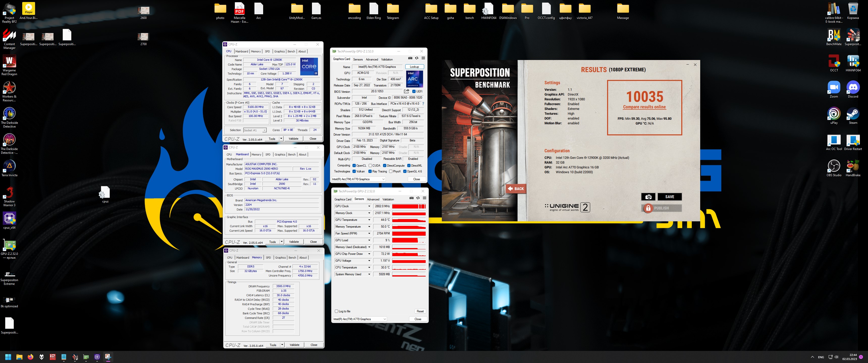This screenshot has height=363, width=868.
Task: Open HandBrake desktop shortcut
Action: pyautogui.click(x=853, y=168)
